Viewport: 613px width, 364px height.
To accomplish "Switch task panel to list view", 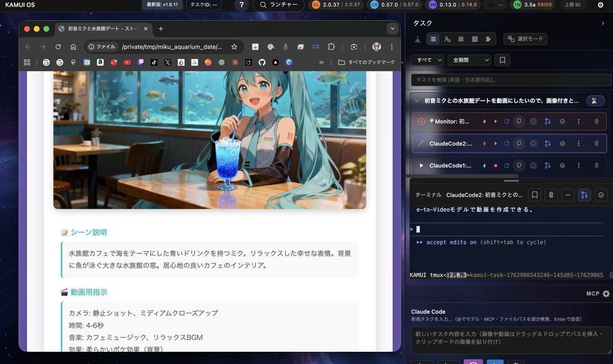I will pos(433,39).
